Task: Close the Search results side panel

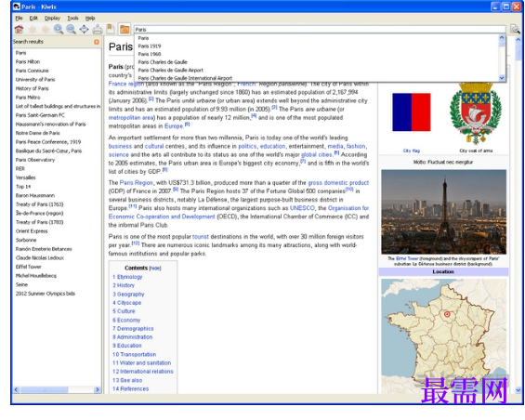Action: [97, 42]
